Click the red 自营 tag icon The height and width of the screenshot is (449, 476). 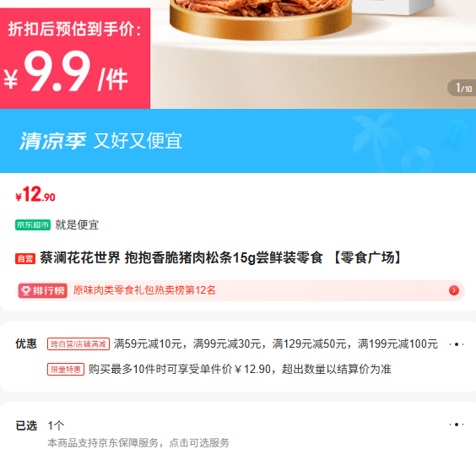[25, 258]
